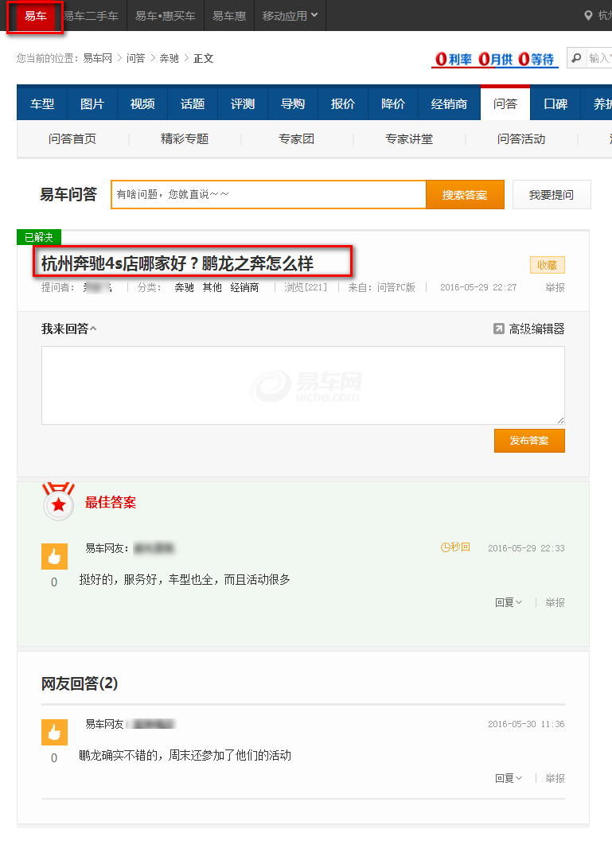Click the 其他 category tag

212,287
